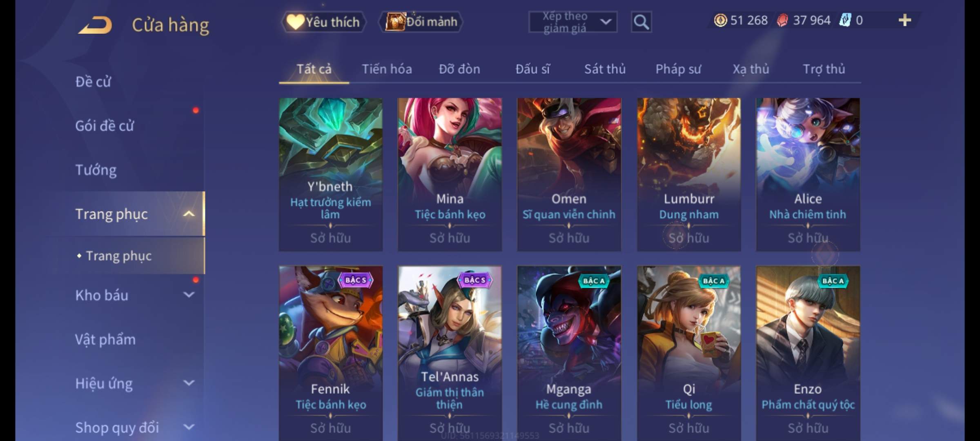Go to Tướng sidebar section
980x441 pixels.
pos(96,169)
